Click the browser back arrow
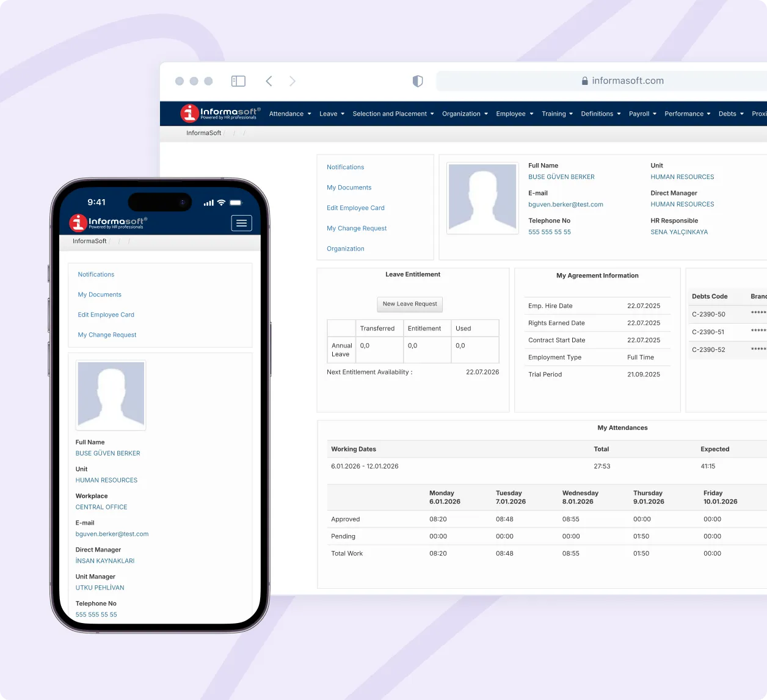The width and height of the screenshot is (767, 700). coord(269,81)
